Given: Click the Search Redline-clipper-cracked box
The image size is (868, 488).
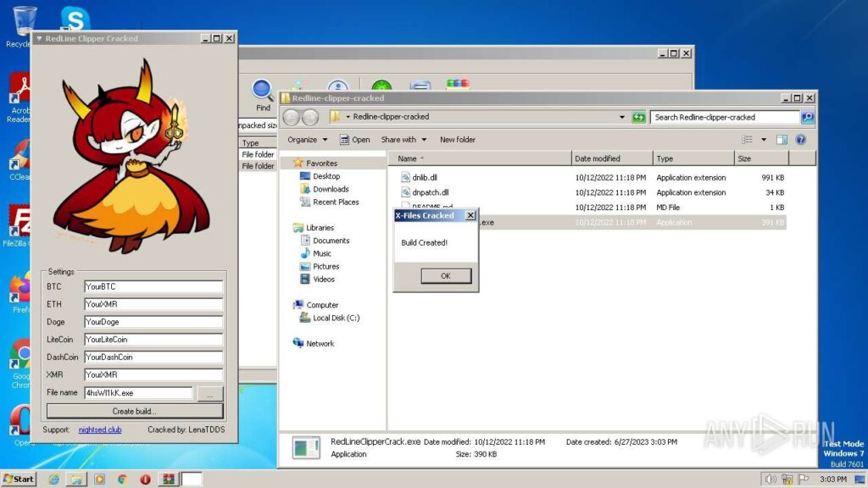Looking at the screenshot, I should (725, 117).
